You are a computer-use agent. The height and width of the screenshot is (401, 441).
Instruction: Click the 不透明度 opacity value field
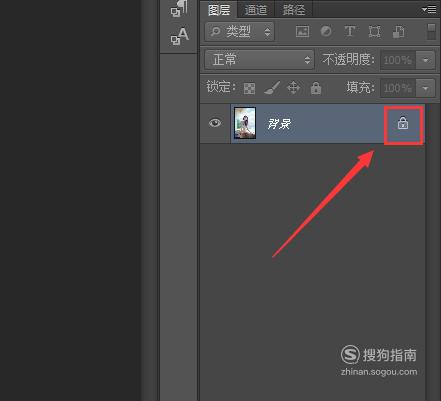pos(398,60)
